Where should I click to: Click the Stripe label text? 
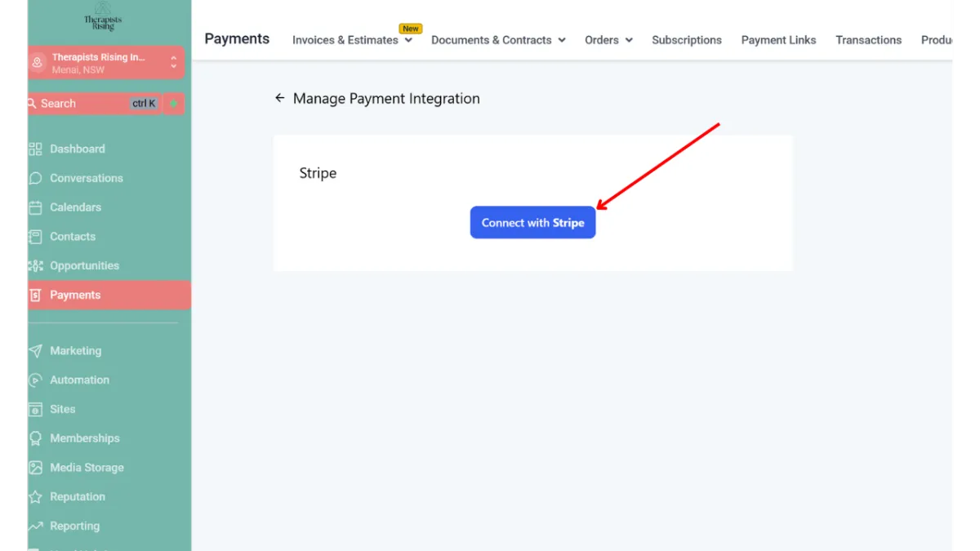[x=318, y=173]
